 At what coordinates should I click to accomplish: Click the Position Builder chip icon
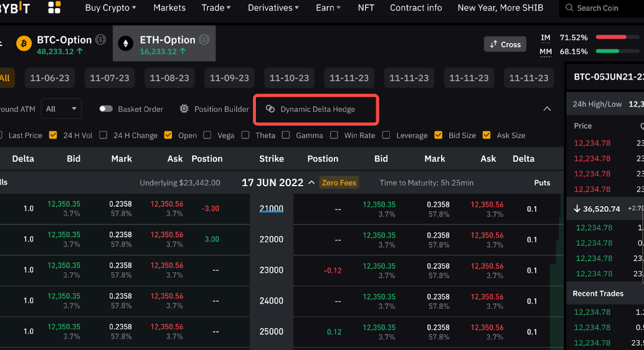184,109
